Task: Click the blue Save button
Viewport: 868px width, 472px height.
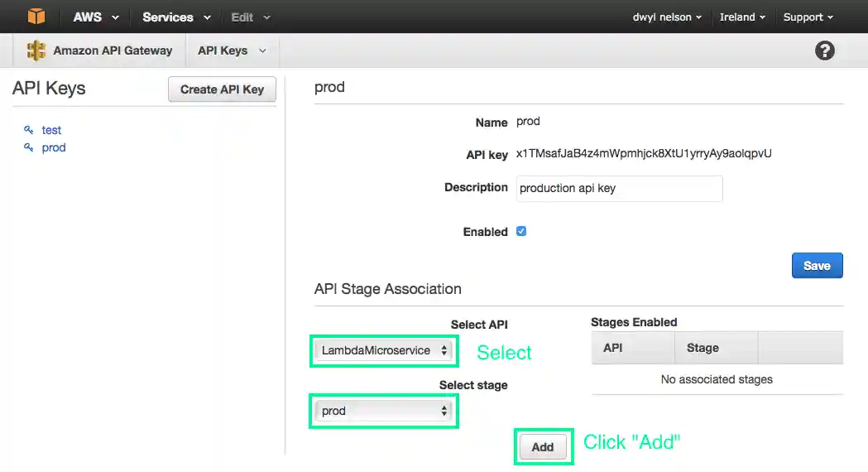Action: (817, 265)
